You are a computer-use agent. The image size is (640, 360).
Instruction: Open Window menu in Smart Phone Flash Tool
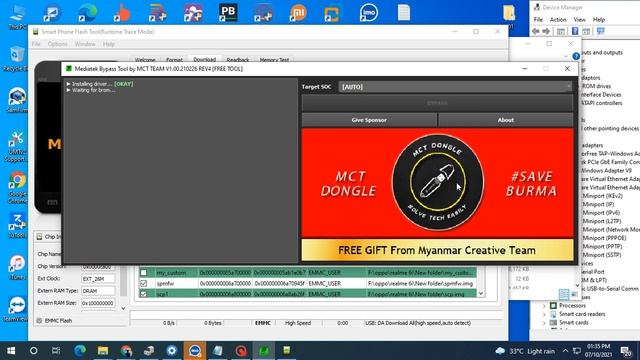click(85, 44)
